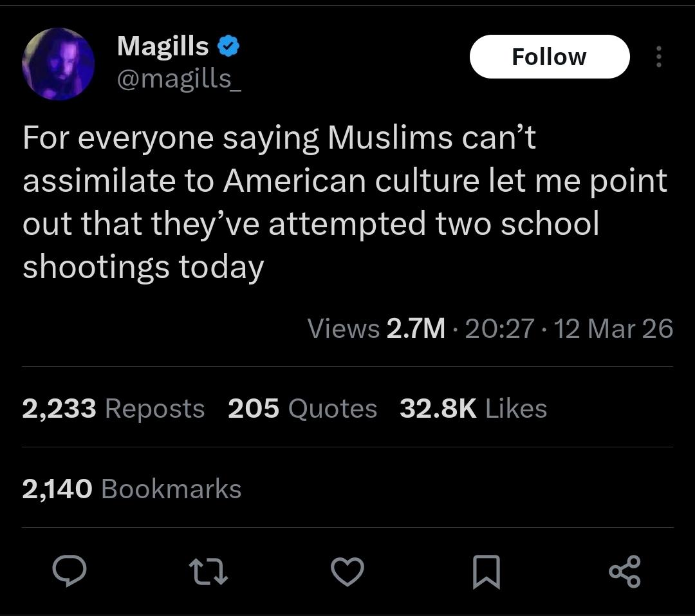Image resolution: width=695 pixels, height=616 pixels.
Task: Open the 205 Quotes list
Action: tap(302, 409)
